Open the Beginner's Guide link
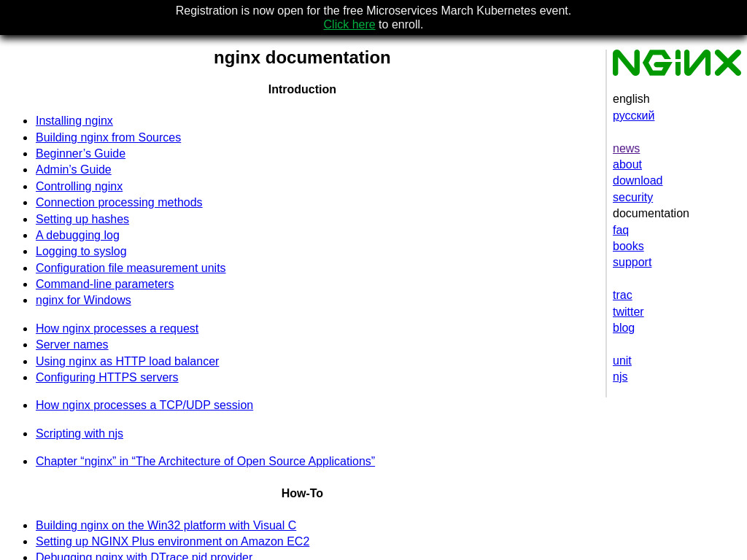 pos(80,153)
